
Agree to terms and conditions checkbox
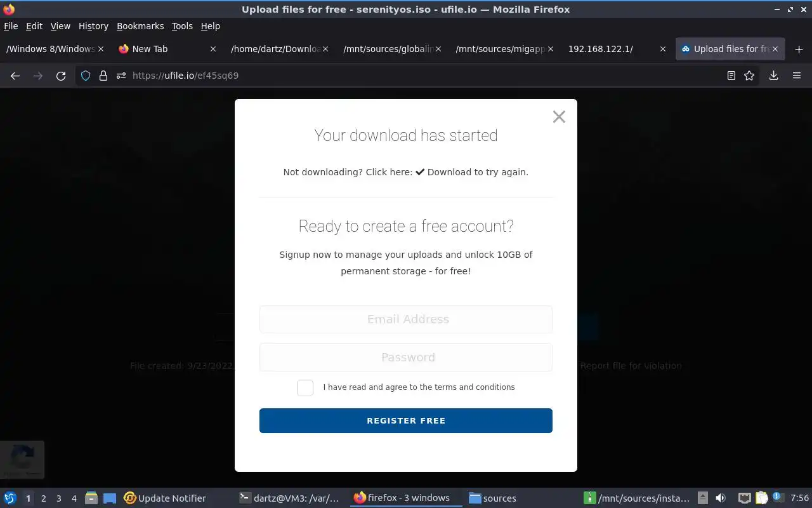pyautogui.click(x=305, y=388)
